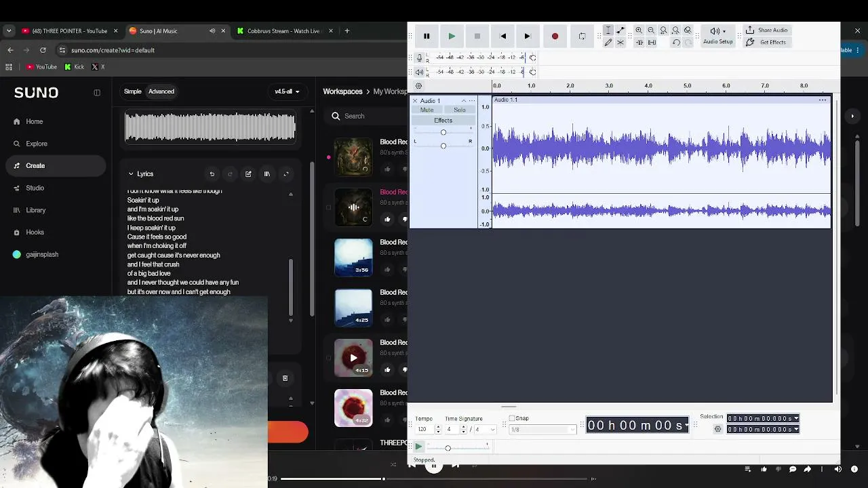868x488 pixels.
Task: Select the Selection (I-beam) tool
Action: pos(608,30)
